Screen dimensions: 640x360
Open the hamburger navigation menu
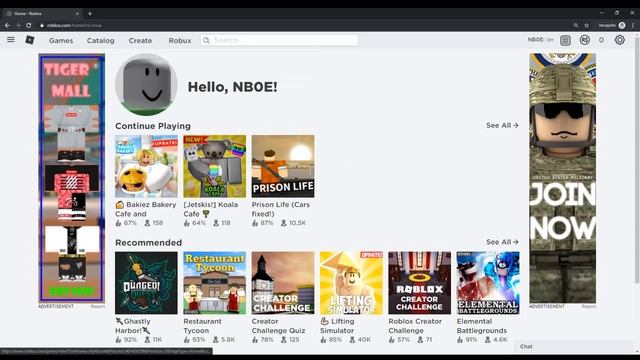point(11,40)
